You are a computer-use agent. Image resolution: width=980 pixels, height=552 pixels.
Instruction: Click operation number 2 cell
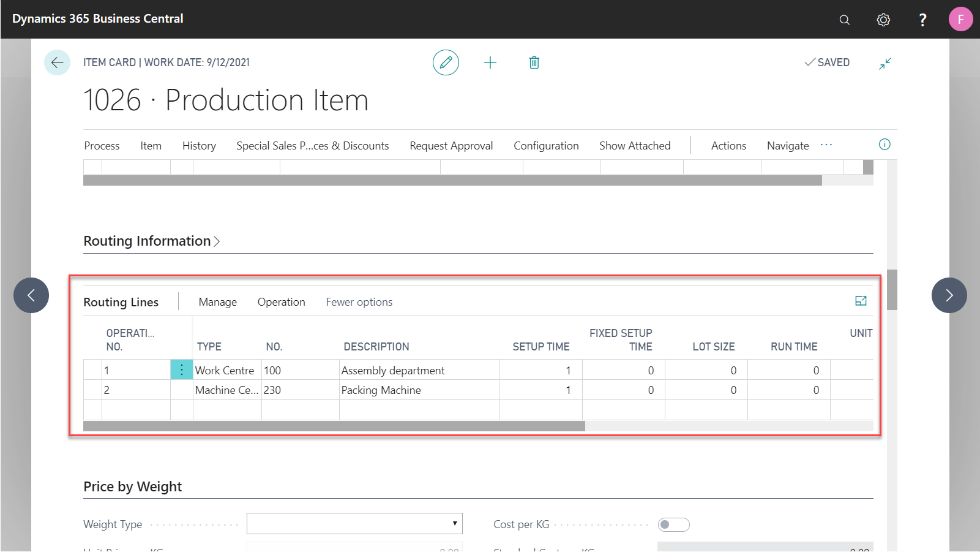coord(136,390)
